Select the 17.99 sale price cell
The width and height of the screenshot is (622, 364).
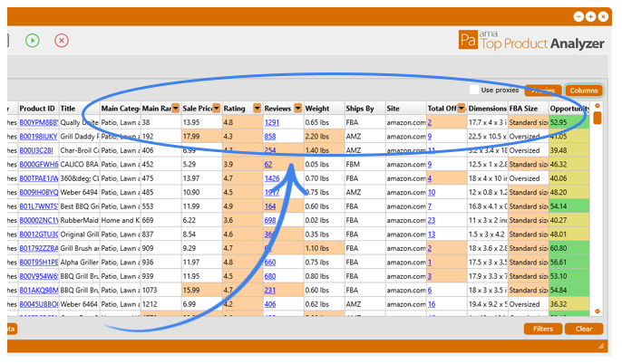click(202, 136)
